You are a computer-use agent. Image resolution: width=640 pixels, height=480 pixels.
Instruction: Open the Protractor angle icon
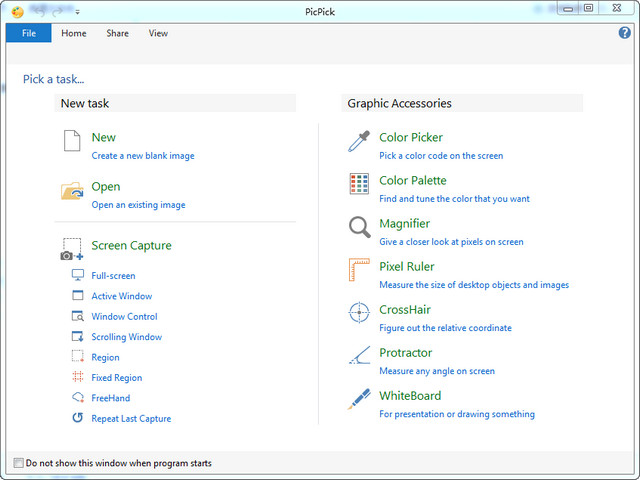click(x=359, y=357)
